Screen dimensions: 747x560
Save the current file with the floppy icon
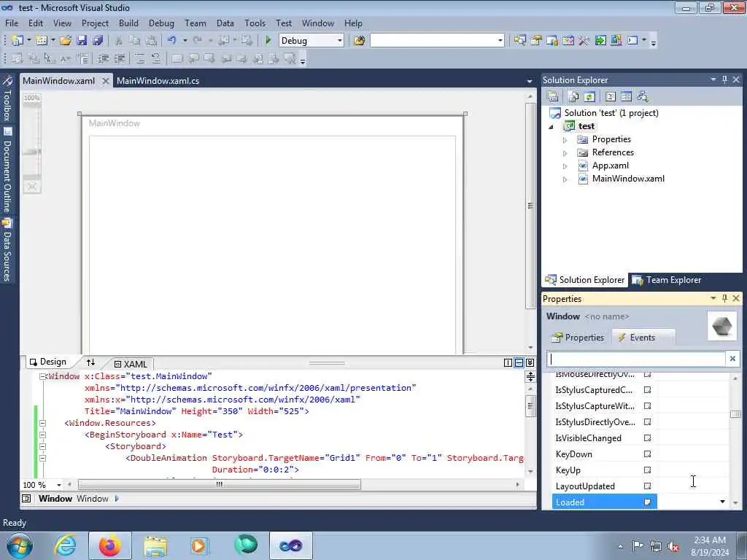pyautogui.click(x=82, y=41)
